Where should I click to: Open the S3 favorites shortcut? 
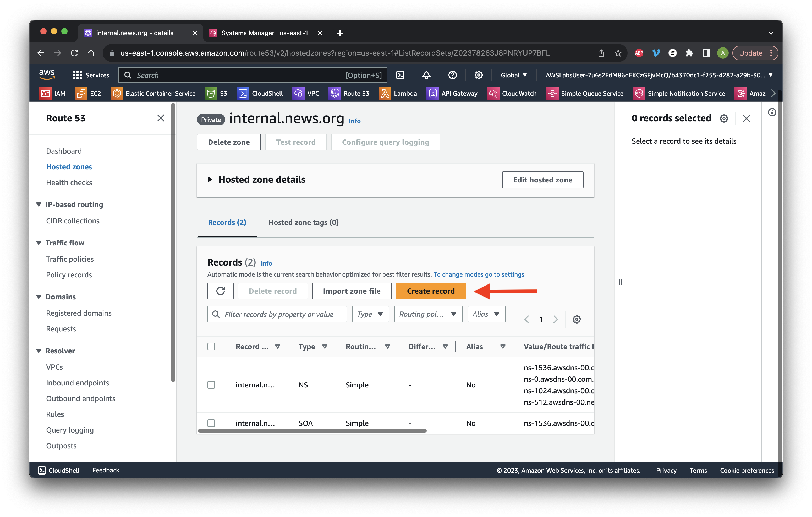[x=216, y=94]
